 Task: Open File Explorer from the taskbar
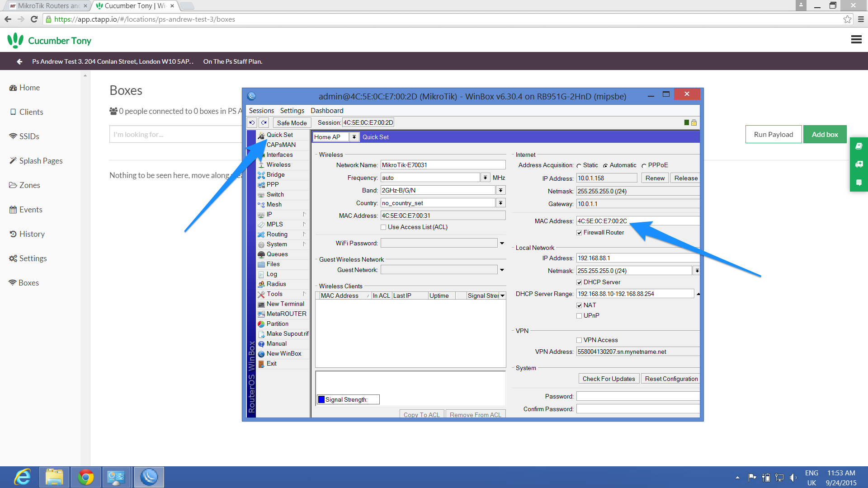pos(54,477)
